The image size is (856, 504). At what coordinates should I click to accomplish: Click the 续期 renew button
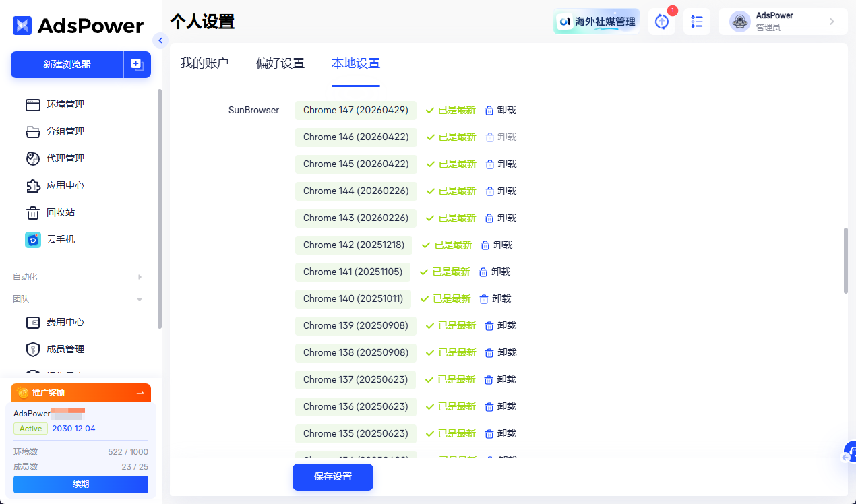click(x=81, y=484)
